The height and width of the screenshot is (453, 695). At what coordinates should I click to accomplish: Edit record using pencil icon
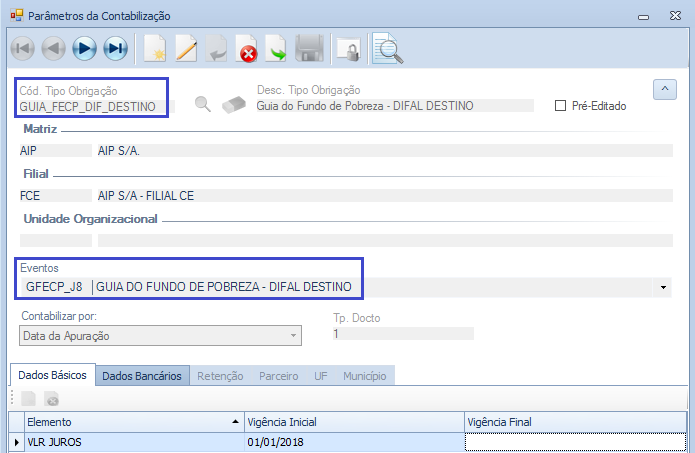point(186,48)
